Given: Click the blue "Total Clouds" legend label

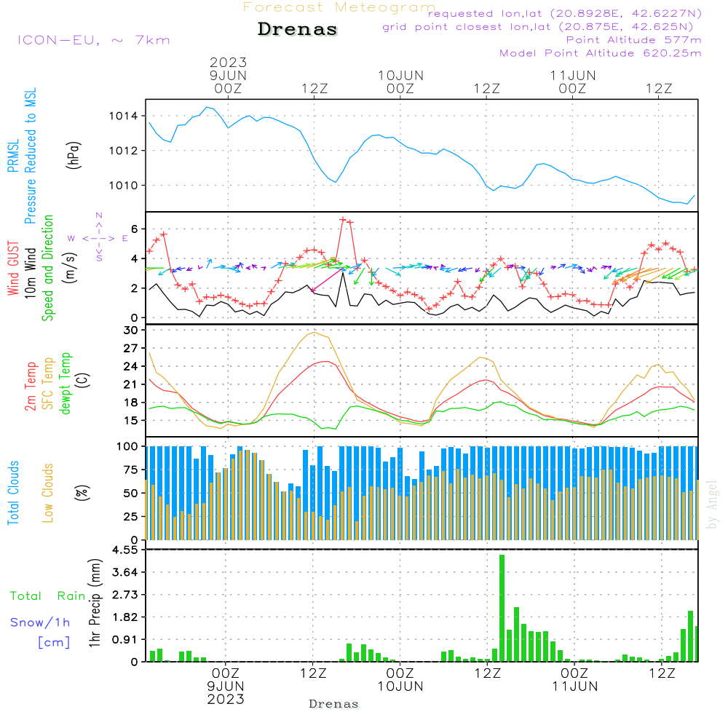Looking at the screenshot, I should [x=13, y=493].
